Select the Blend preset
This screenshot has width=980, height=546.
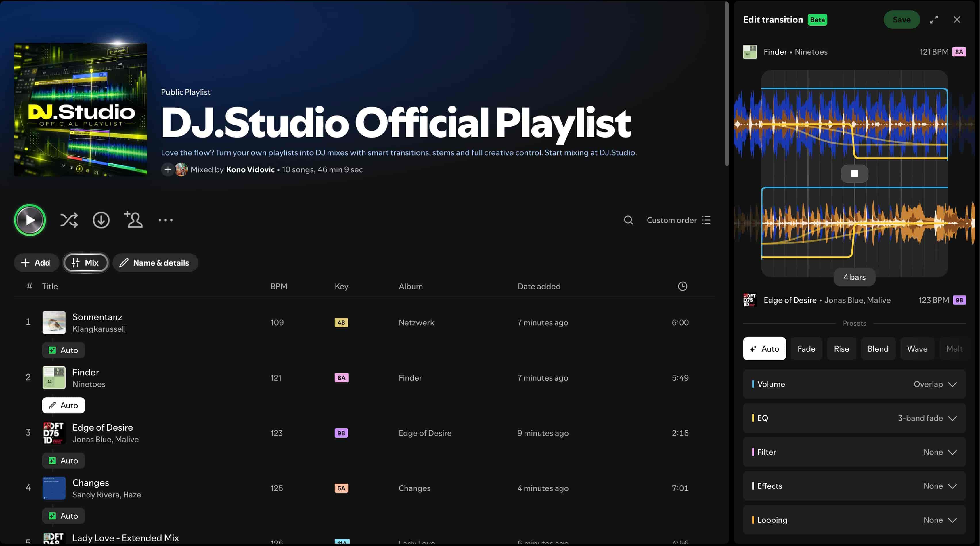point(878,349)
